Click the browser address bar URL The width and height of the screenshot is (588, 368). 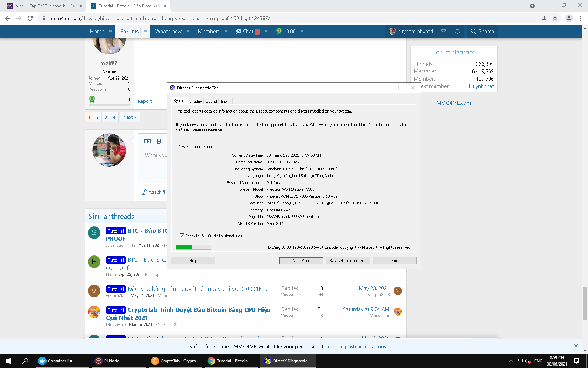point(160,18)
